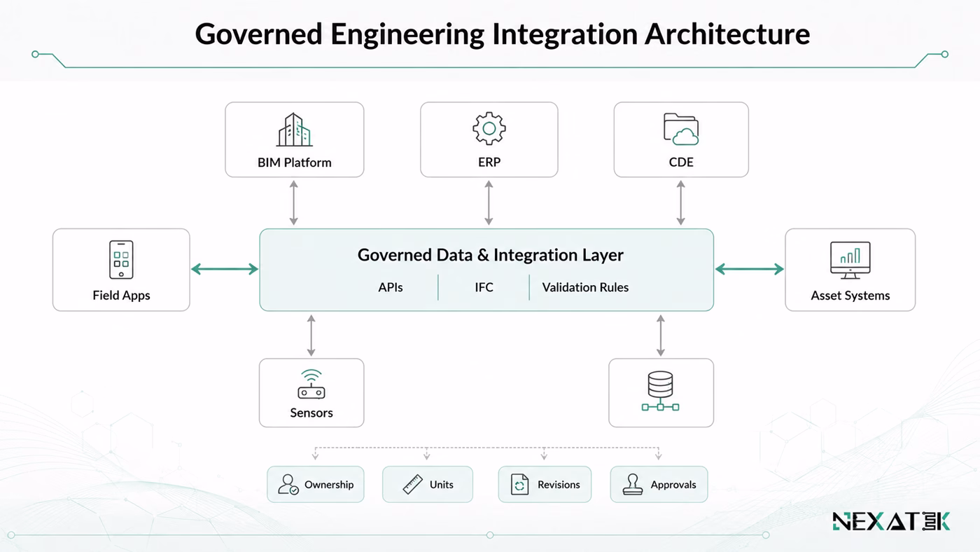Image resolution: width=980 pixels, height=552 pixels.
Task: Click the Units label
Action: click(442, 485)
